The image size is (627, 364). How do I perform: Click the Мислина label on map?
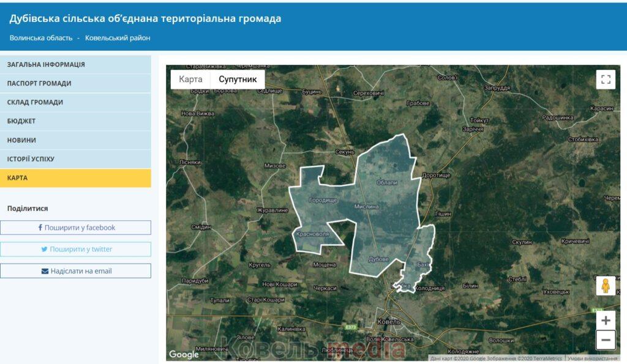click(366, 206)
